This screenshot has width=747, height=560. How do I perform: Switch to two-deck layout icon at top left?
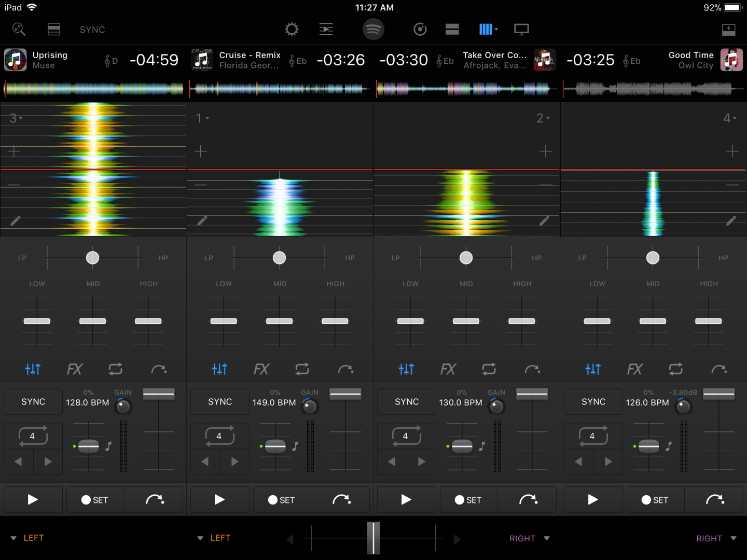point(54,30)
